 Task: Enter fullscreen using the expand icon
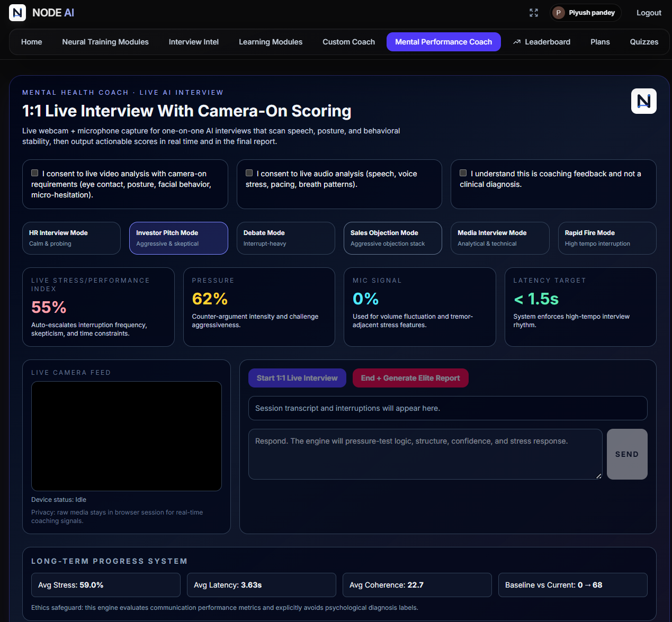534,12
